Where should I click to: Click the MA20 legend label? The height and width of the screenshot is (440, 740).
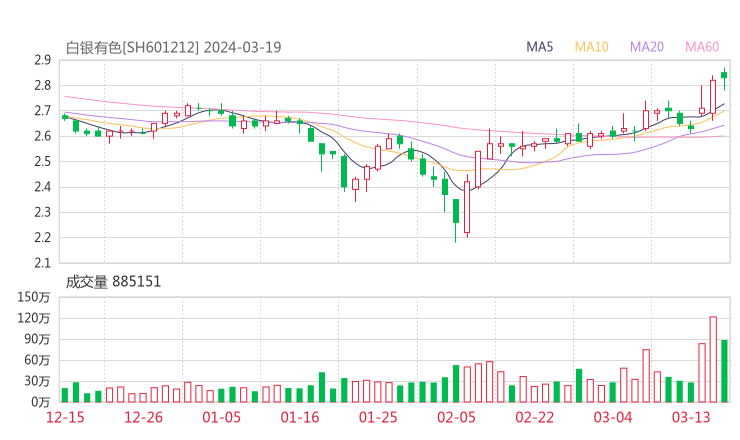click(x=647, y=47)
